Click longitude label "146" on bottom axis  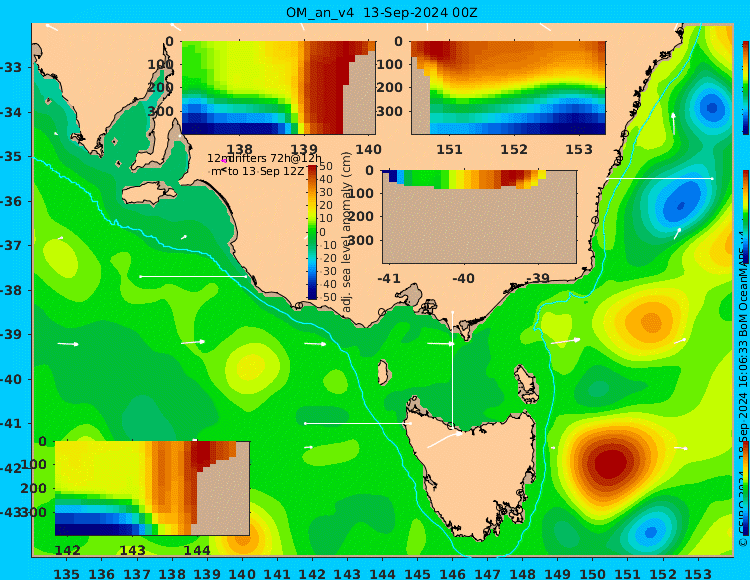(x=452, y=573)
